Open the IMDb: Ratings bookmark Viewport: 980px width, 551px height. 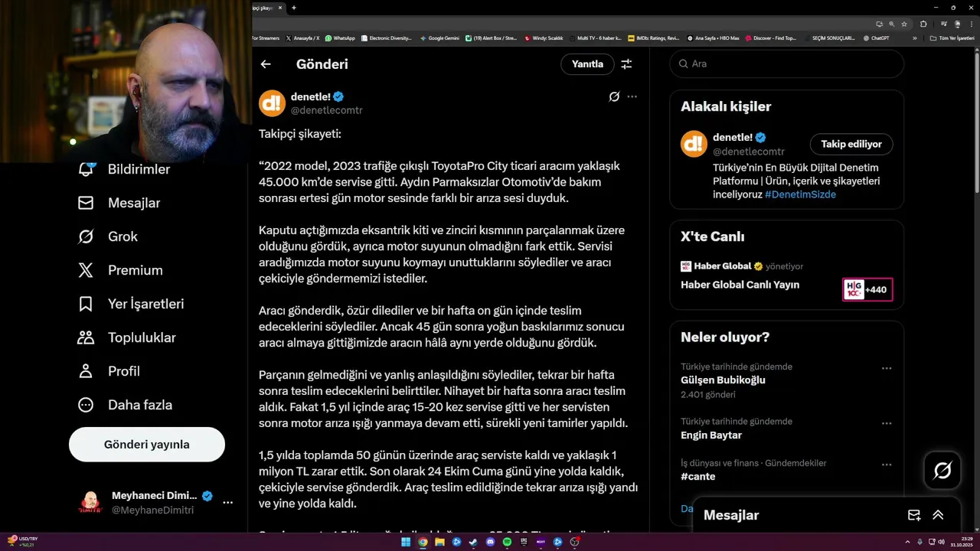pos(653,37)
